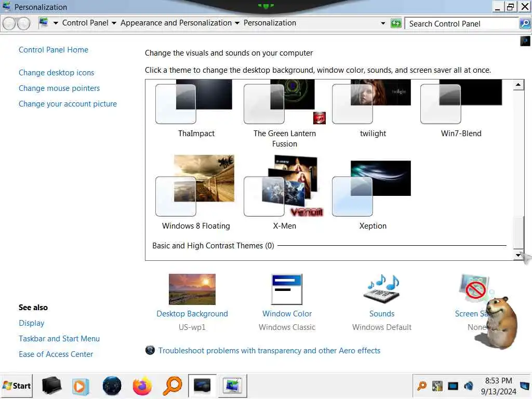
Task: Open the orange magnifier taskbar icon
Action: pos(172,386)
